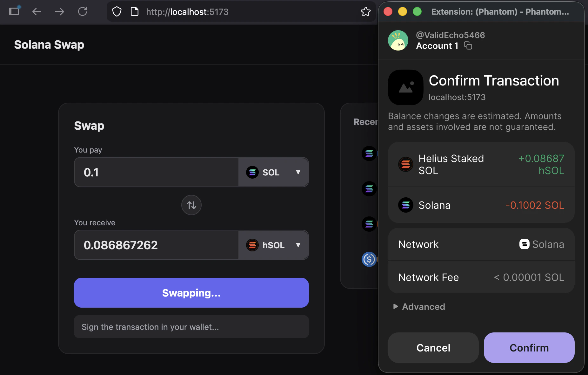The image size is (588, 375).
Task: Copy the Account 1 address
Action: [x=468, y=46]
